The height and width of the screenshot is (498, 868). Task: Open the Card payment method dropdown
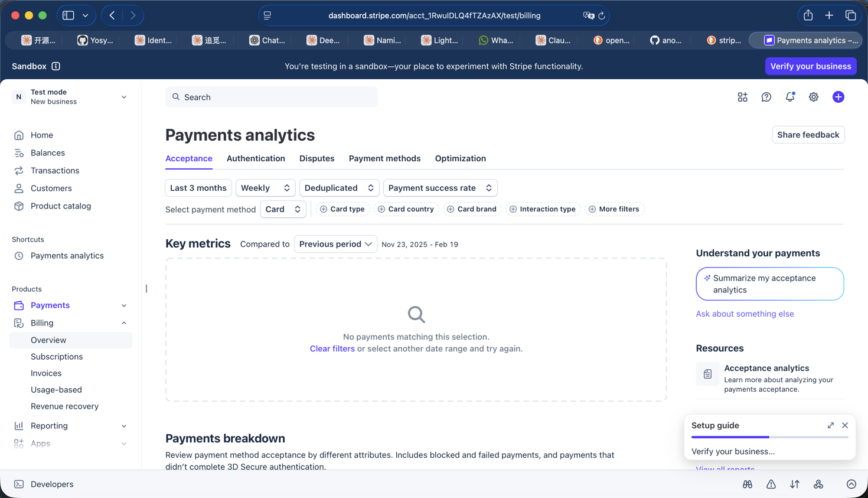pyautogui.click(x=283, y=209)
